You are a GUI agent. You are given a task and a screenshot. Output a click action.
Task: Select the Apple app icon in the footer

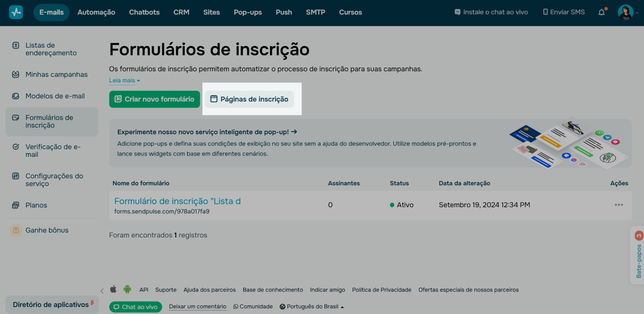pyautogui.click(x=113, y=290)
